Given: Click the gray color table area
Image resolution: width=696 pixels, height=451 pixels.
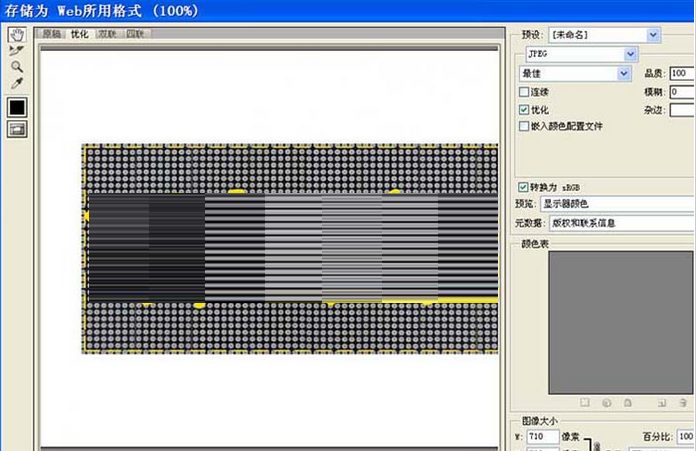Looking at the screenshot, I should tap(621, 323).
